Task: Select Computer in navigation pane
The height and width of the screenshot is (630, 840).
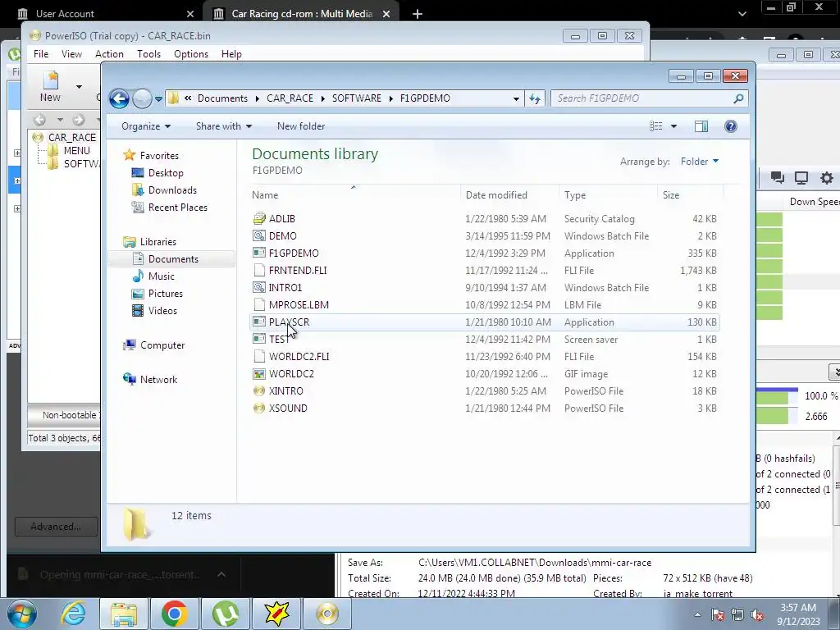Action: click(x=162, y=345)
